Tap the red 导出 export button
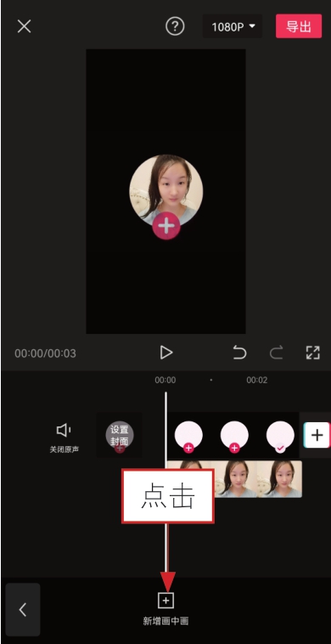331x644 pixels. coord(299,26)
